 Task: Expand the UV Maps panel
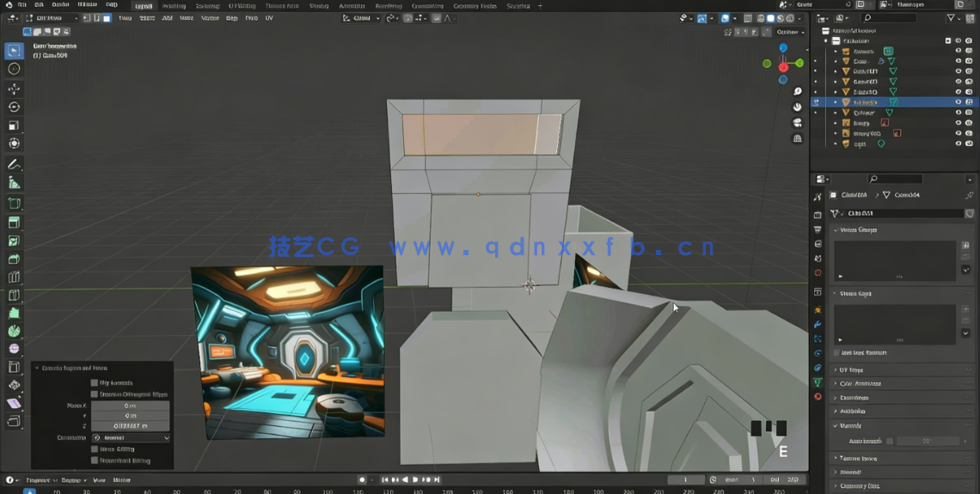click(x=851, y=369)
